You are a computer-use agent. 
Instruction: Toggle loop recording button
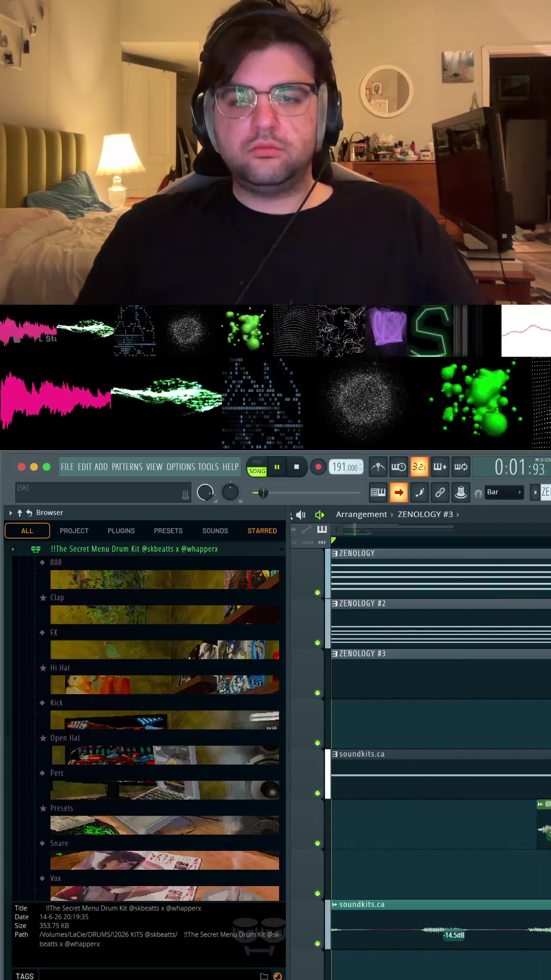click(461, 467)
